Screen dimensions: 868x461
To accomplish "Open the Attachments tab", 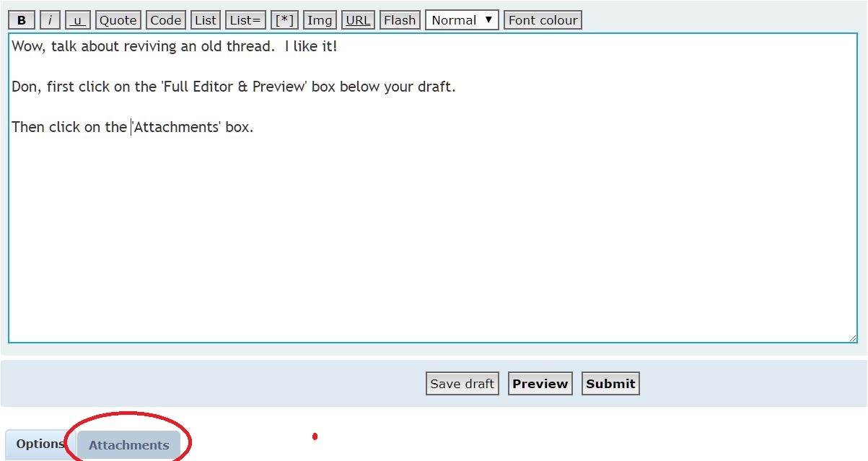I will (128, 445).
